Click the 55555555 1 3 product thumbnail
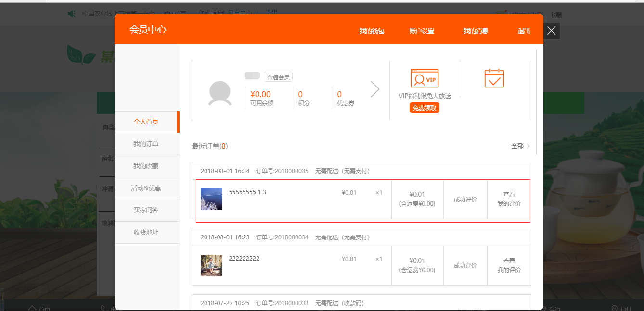This screenshot has height=311, width=644. [x=211, y=199]
